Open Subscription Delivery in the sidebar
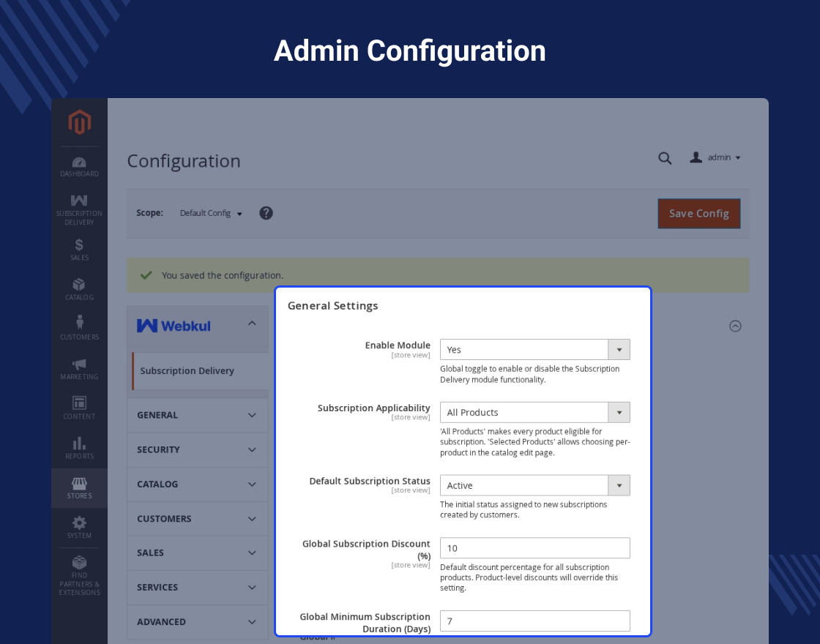Screen dimensions: 820x644 tap(80, 209)
